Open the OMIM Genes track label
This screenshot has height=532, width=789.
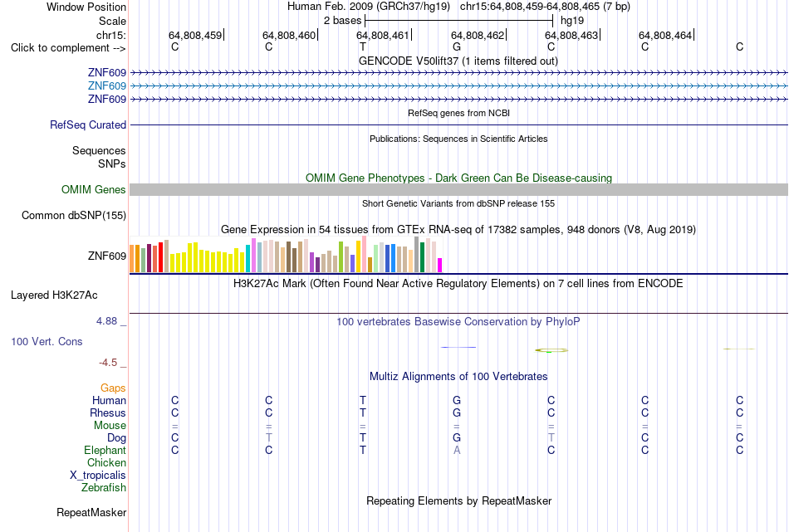click(94, 189)
